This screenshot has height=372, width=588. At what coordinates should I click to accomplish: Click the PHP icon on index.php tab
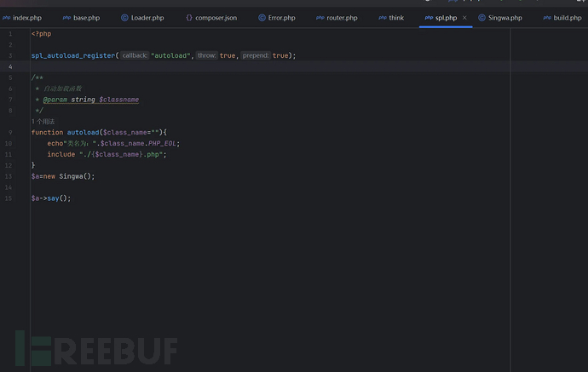7,17
